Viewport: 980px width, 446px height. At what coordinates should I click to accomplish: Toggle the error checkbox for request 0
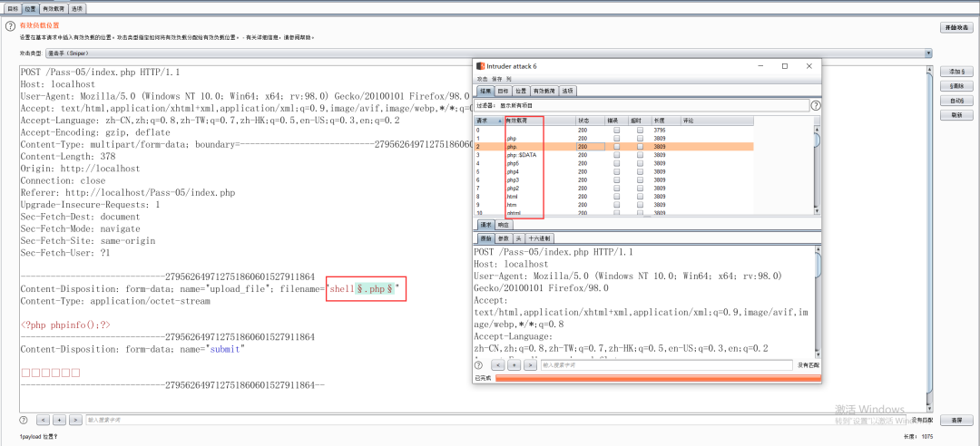(x=617, y=130)
